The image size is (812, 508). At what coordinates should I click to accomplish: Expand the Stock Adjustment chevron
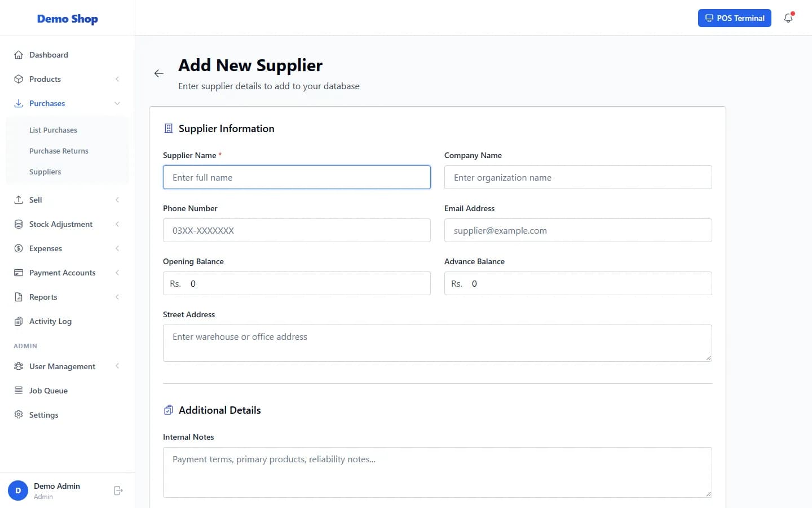[x=117, y=224]
